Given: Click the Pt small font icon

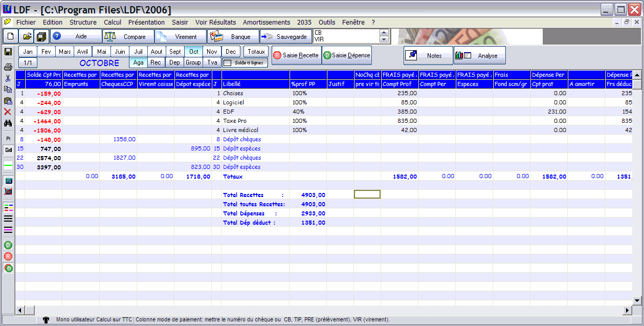Looking at the screenshot, I should (x=8, y=138).
